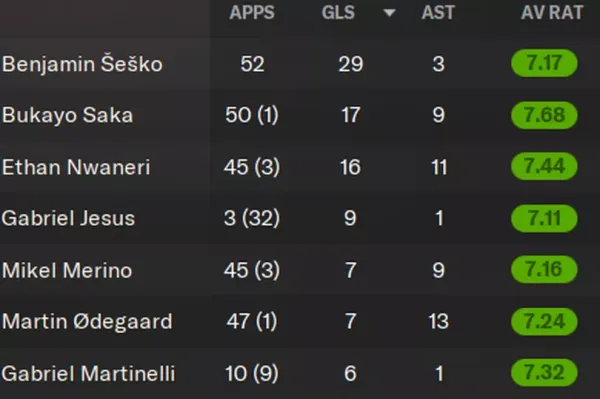The image size is (600, 399).
Task: Click Gabriel Jesus 3 (32) appearances cell
Action: 252,218
